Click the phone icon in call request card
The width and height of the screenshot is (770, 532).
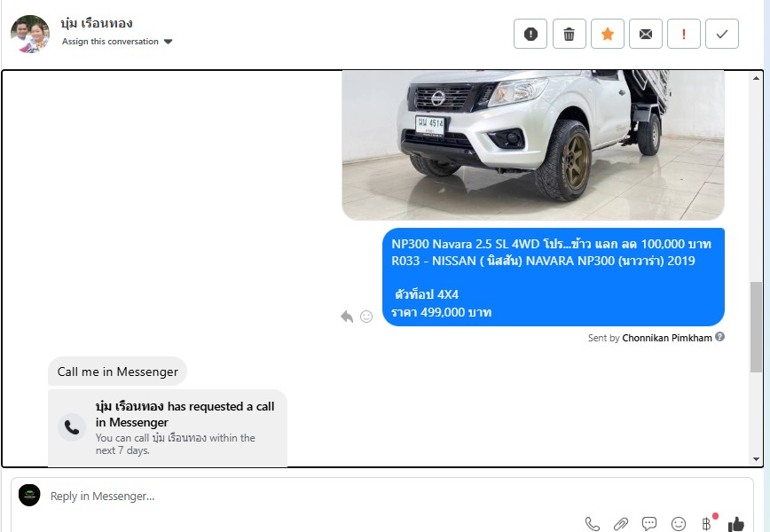tap(72, 427)
